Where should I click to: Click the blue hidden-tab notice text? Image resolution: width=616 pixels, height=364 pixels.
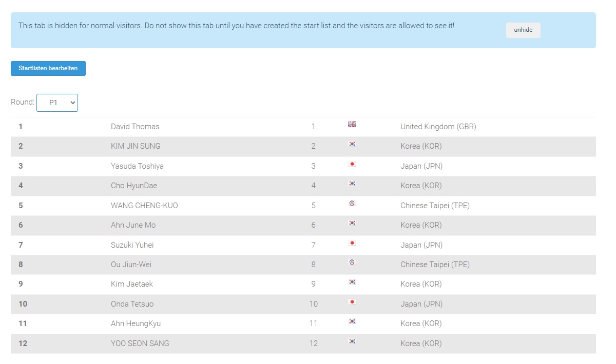pos(236,25)
